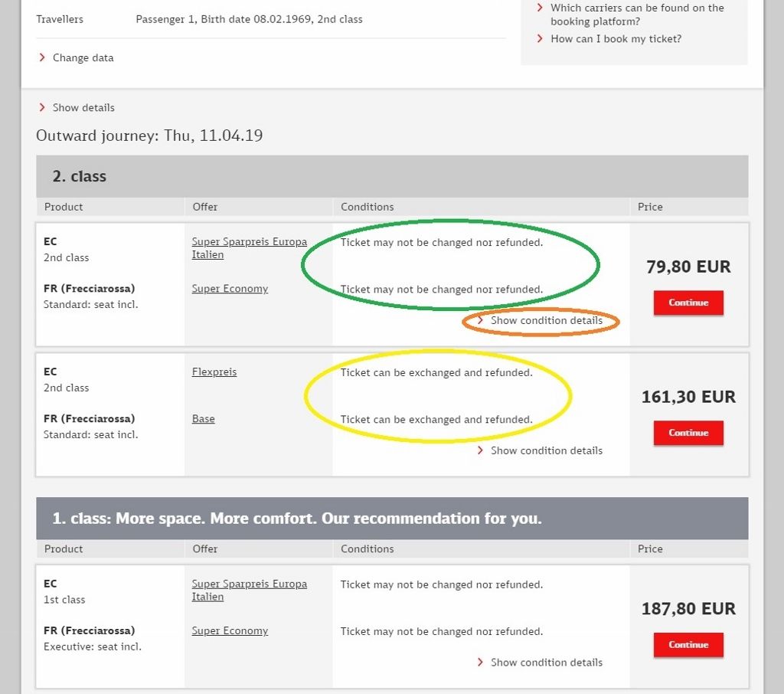This screenshot has width=784, height=694.
Task: Open Super Sparpreis Europa Italien link in 1. class
Action: point(249,590)
